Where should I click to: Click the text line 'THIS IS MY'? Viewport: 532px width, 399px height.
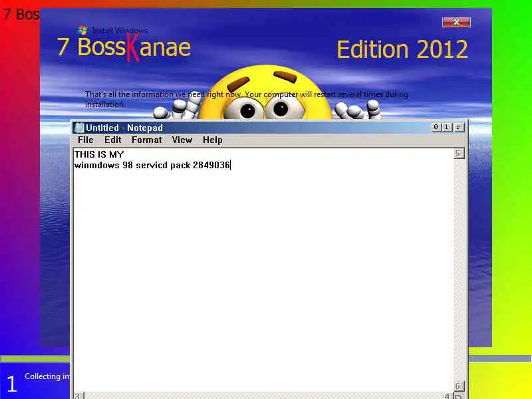point(99,154)
